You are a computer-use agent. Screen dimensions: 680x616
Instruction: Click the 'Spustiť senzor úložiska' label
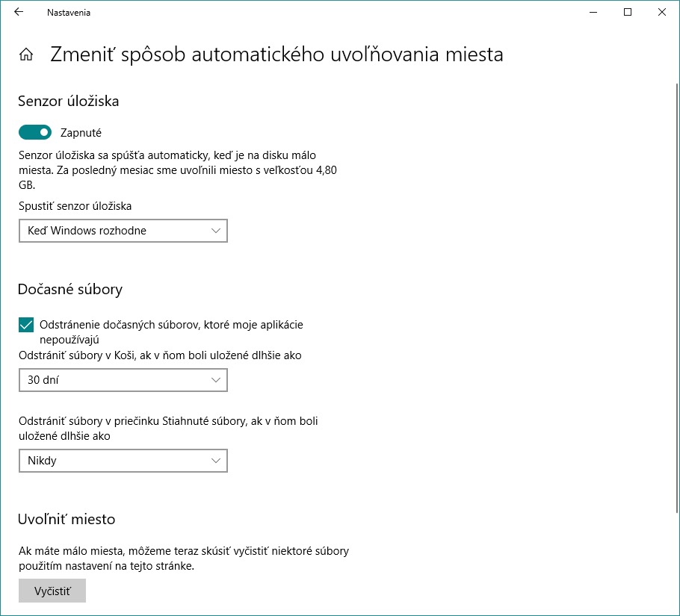point(75,206)
